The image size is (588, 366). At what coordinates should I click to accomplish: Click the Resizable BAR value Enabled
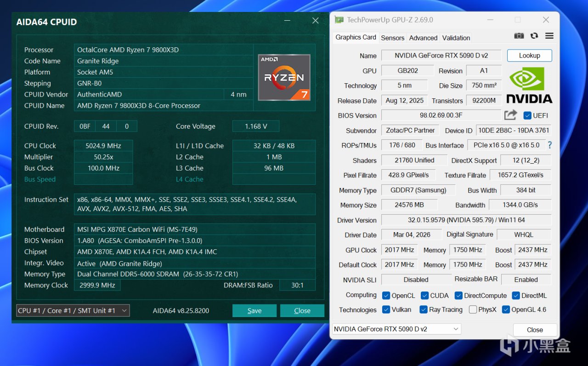(x=526, y=280)
